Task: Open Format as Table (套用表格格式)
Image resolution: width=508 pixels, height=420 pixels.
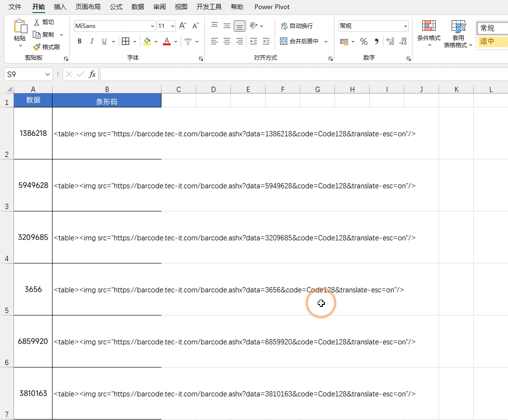Action: [x=457, y=34]
